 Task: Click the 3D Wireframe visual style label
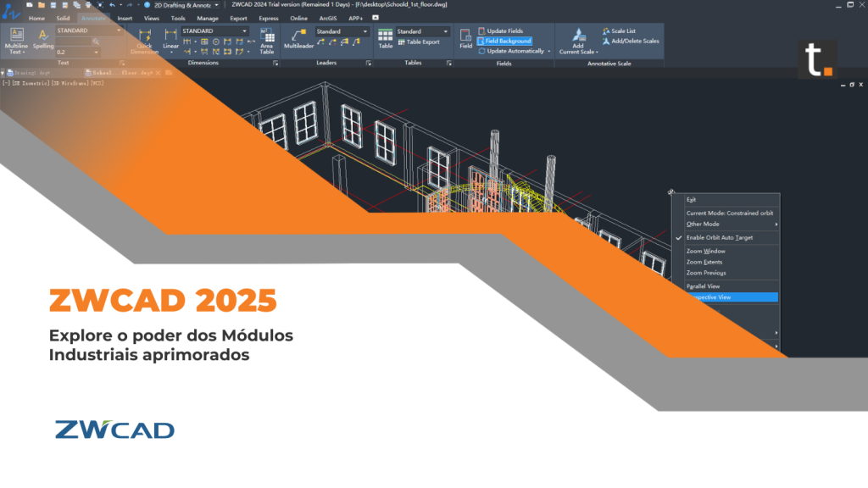pyautogui.click(x=70, y=84)
